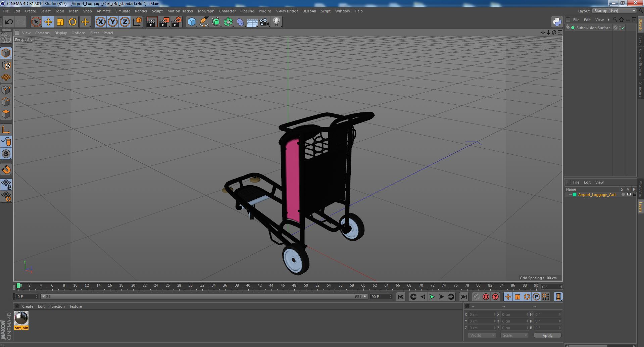Screen dimensions: 644x347
Task: Add a Bend deformer object
Action: (240, 22)
